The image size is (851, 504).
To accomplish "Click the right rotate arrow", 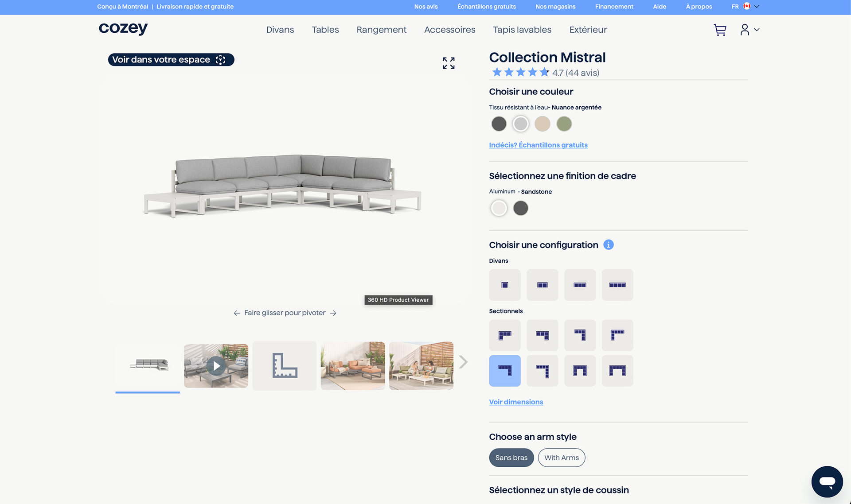I will point(333,313).
